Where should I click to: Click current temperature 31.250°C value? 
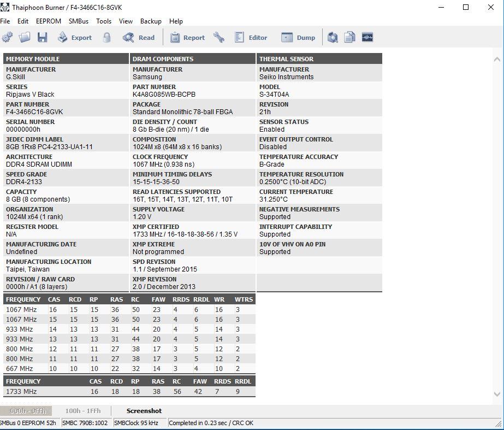click(273, 199)
